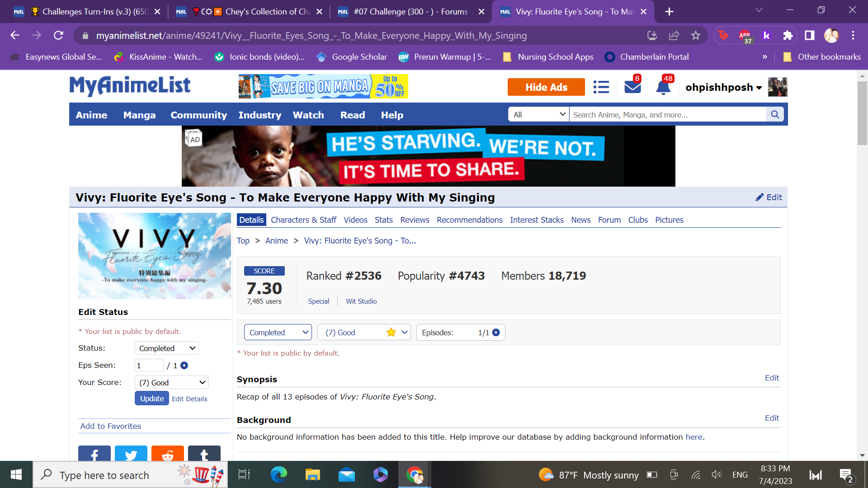Click the browser reload button
The width and height of the screenshot is (868, 488).
click(x=58, y=35)
